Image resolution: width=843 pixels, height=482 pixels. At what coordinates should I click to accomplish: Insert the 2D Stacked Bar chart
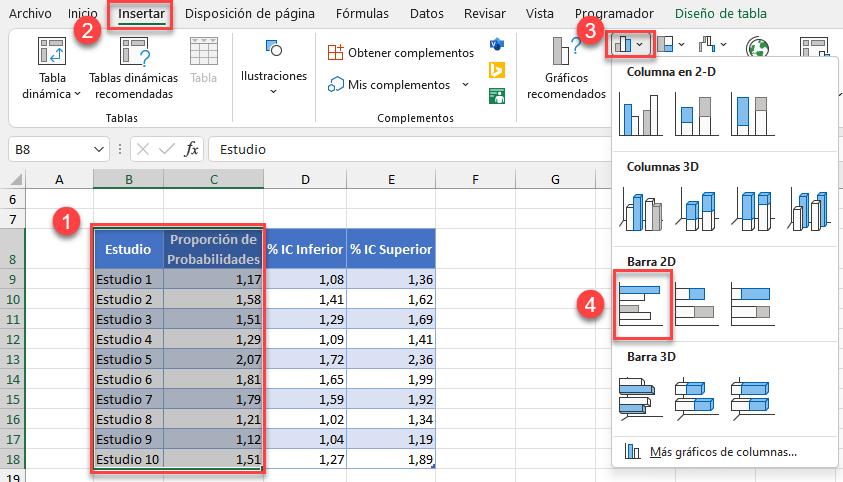coord(696,304)
